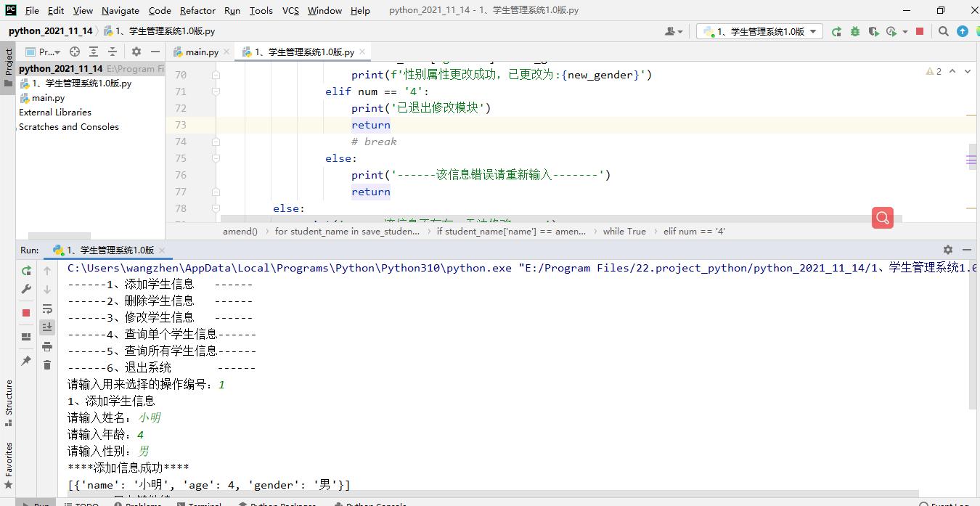Viewport: 980px width, 506px height.
Task: Open the user account icon menu
Action: coord(674,31)
